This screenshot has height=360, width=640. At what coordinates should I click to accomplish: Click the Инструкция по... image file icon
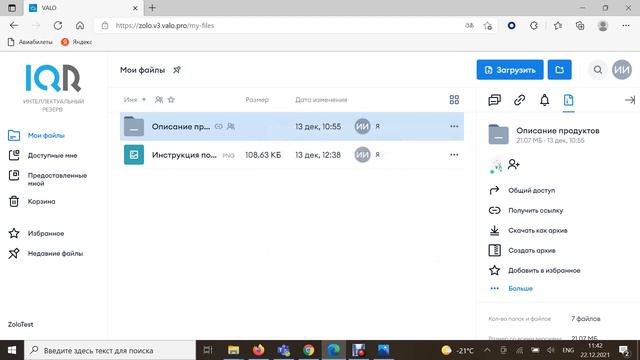pyautogui.click(x=134, y=155)
